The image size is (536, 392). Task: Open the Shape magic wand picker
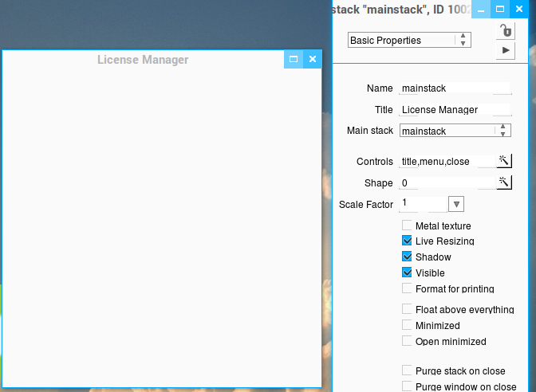click(x=504, y=182)
